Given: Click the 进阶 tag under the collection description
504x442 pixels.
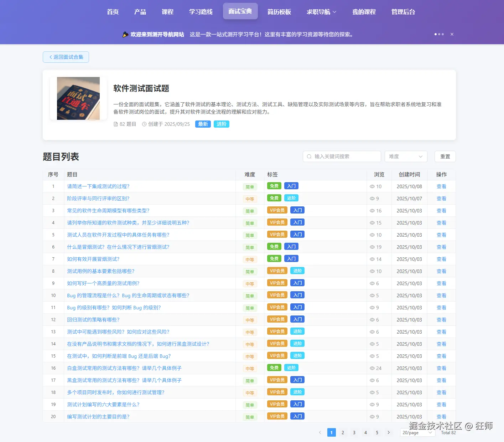Looking at the screenshot, I should [222, 124].
